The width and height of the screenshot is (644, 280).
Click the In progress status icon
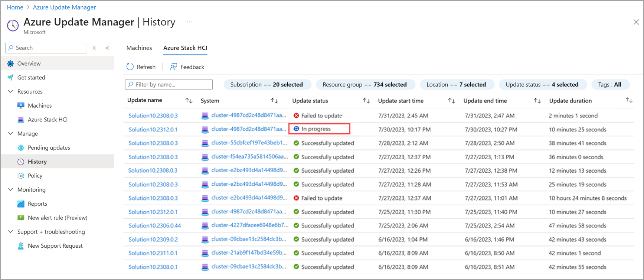coord(296,129)
